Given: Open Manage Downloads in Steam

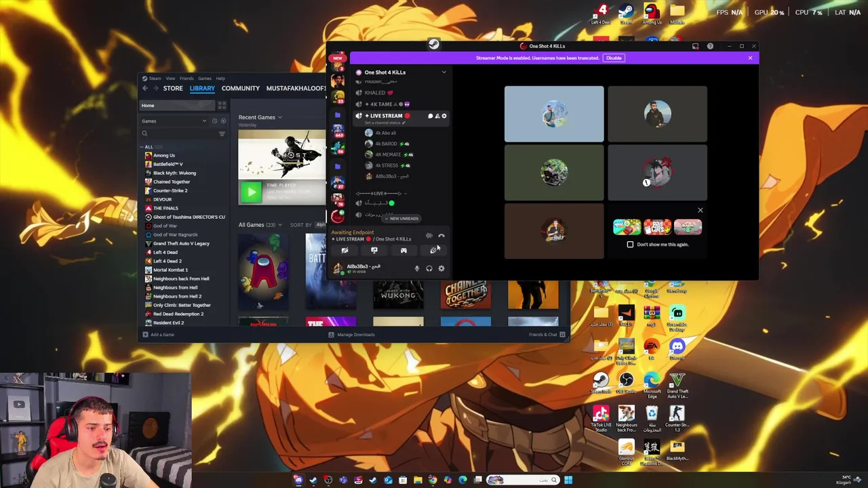Looking at the screenshot, I should point(351,335).
